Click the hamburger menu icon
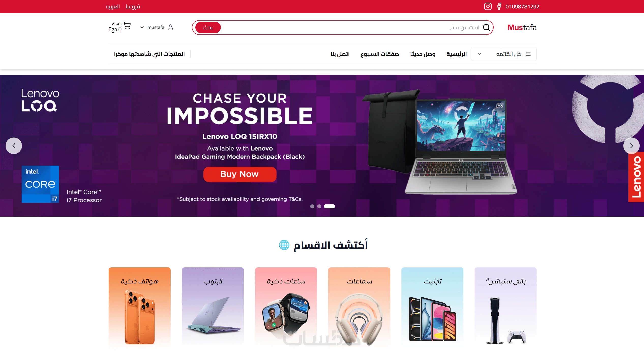 [528, 54]
